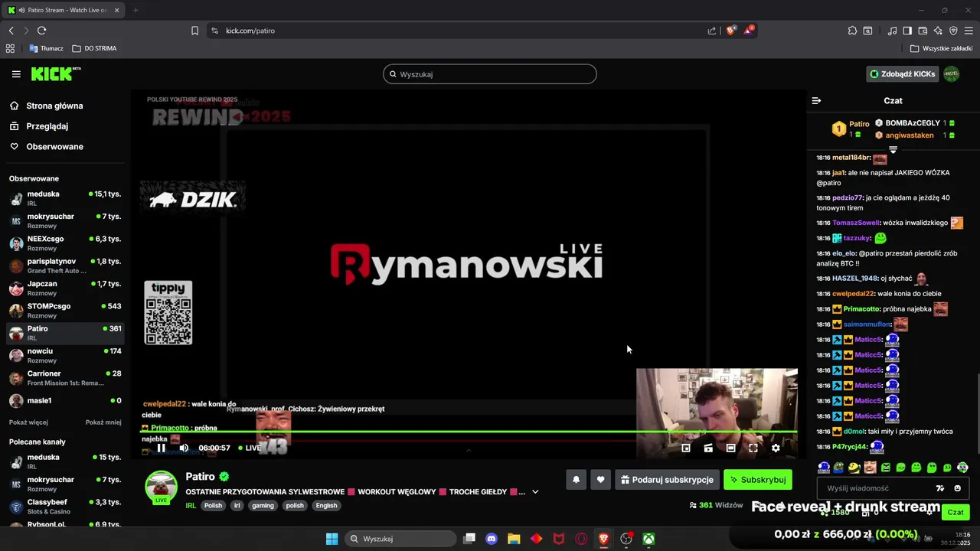Jump to LIVE in the player
980x551 pixels.
pos(249,448)
